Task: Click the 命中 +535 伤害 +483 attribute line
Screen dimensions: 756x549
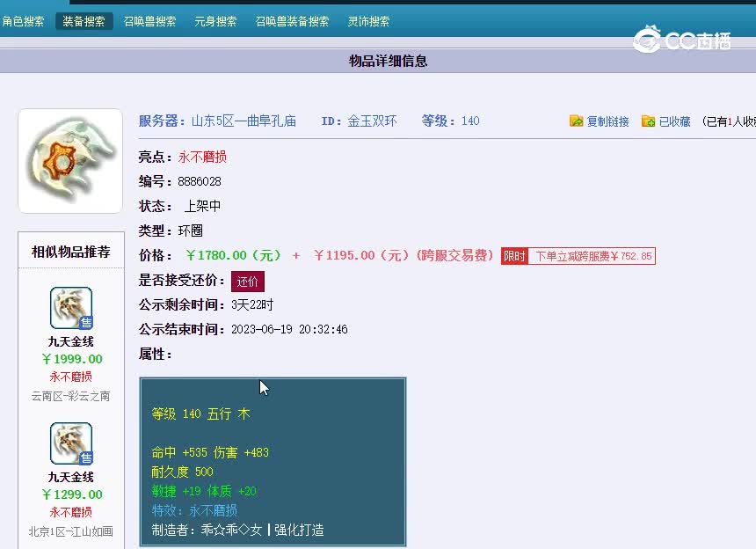Action: (210, 452)
